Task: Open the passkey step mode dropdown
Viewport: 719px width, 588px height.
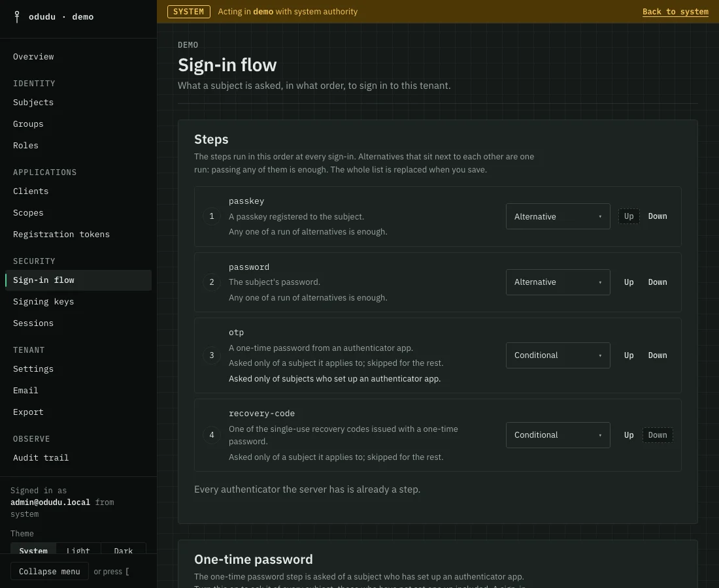Action: pos(558,216)
